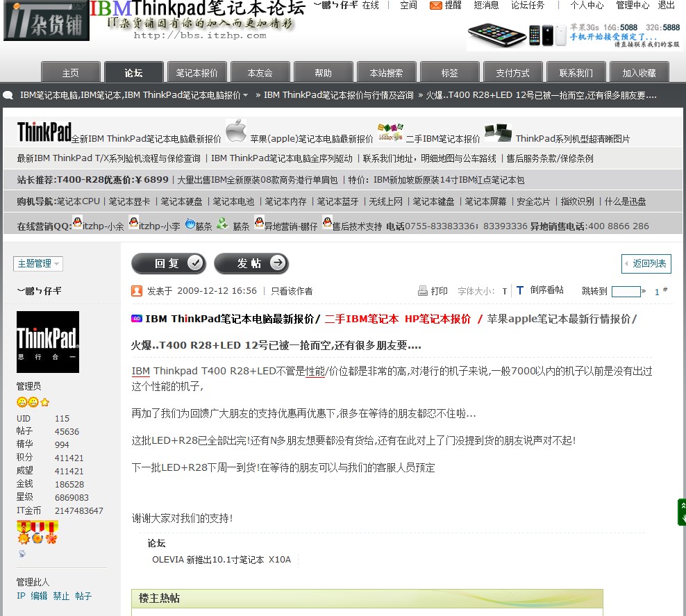Click the IP link under 管理此人
Image resolution: width=686 pixels, height=616 pixels.
(x=21, y=596)
